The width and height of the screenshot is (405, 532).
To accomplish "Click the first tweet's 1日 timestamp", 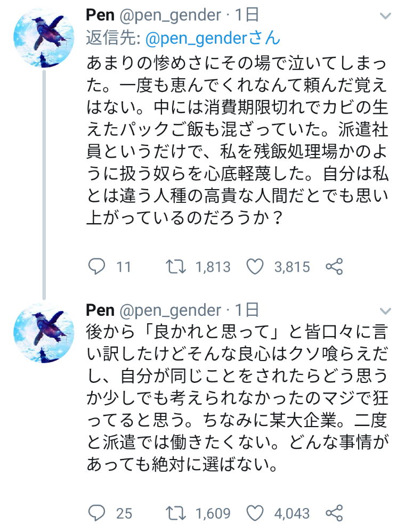I will pos(247,15).
